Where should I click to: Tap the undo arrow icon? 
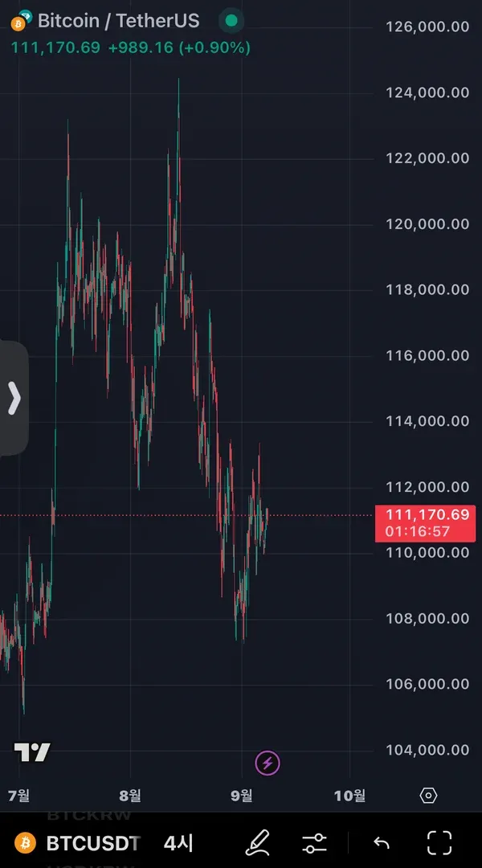coord(382,842)
